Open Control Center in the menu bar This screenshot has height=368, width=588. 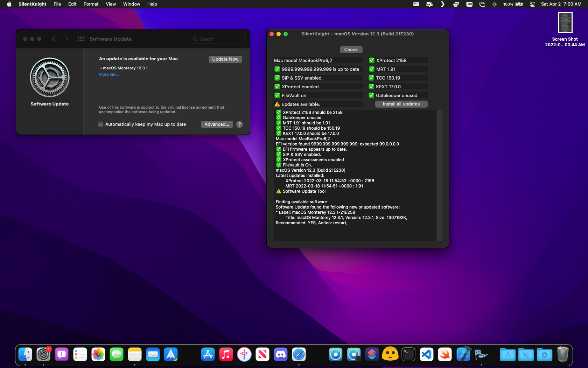tap(532, 4)
